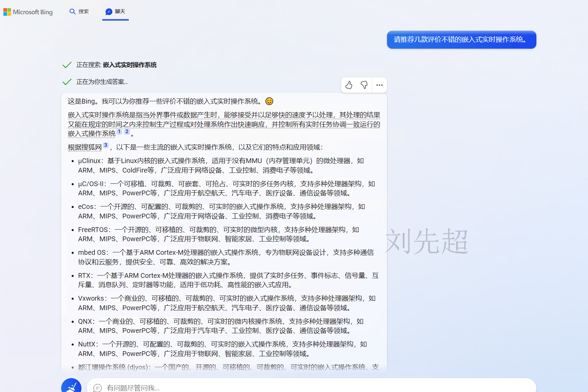This screenshot has width=588, height=392.
Task: Click the NuttX list item
Action: point(222,349)
